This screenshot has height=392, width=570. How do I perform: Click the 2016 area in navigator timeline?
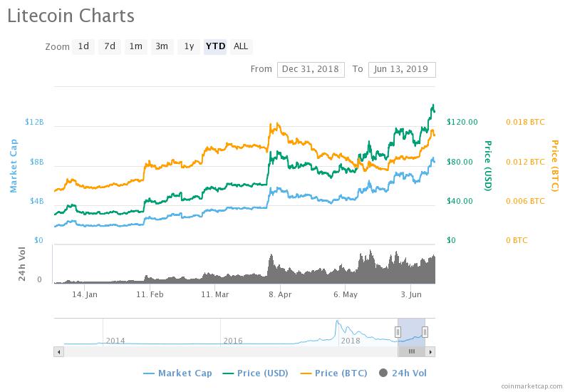coord(233,340)
